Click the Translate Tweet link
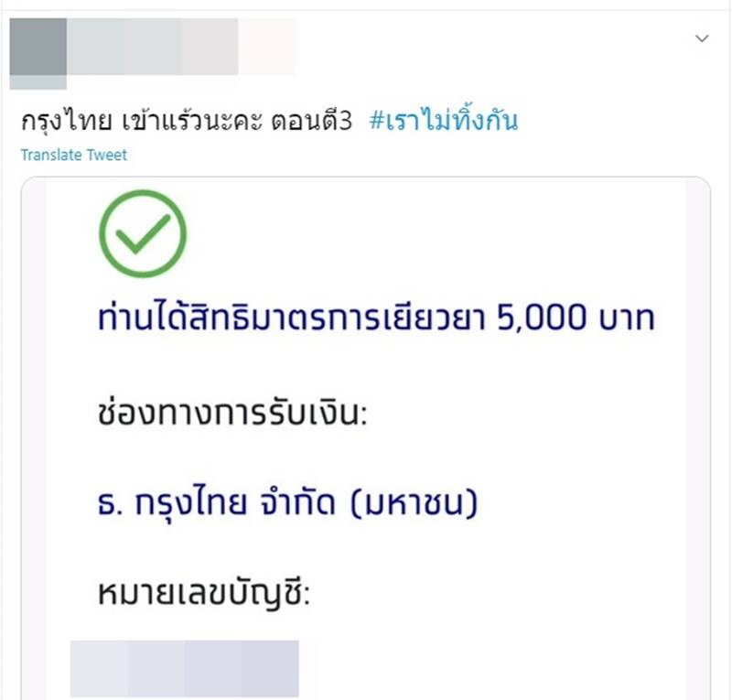732x700 pixels. point(74,155)
